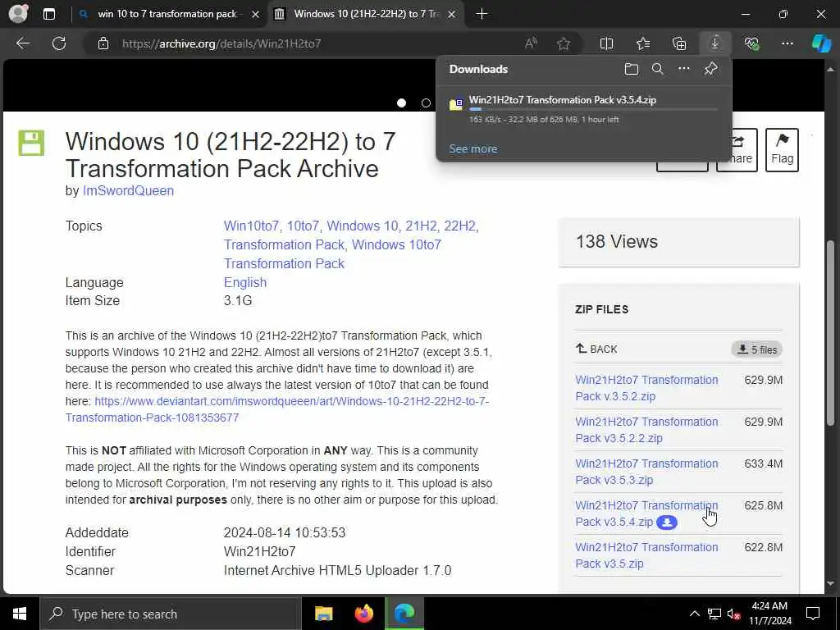
Task: Click the page vertical scrollbar thumb
Action: coord(830,332)
